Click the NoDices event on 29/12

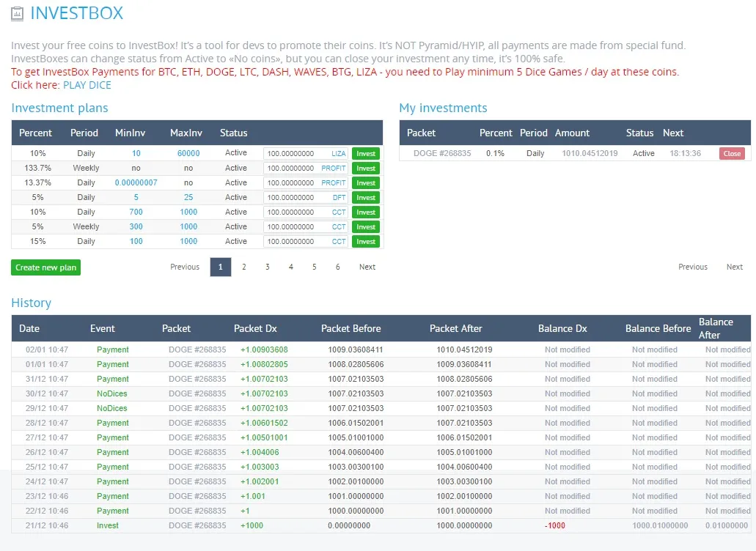(112, 408)
